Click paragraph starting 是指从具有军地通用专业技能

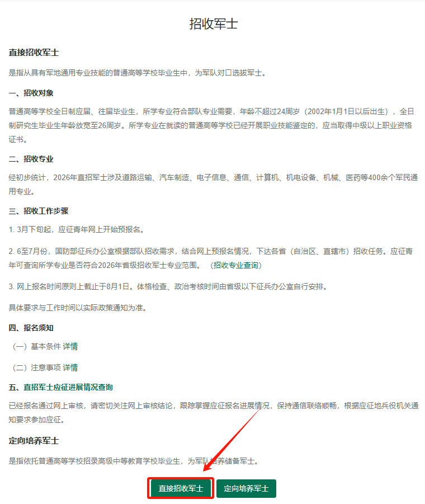(x=139, y=73)
